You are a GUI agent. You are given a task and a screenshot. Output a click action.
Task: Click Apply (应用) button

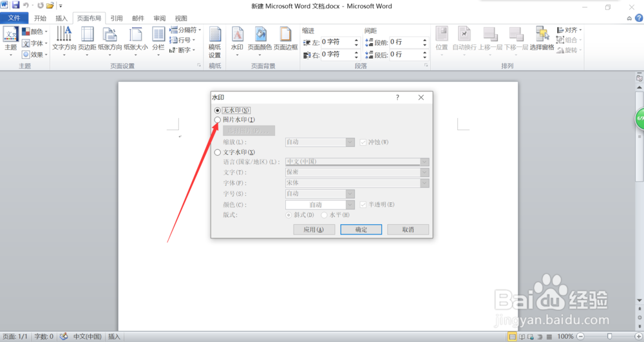[x=314, y=229]
